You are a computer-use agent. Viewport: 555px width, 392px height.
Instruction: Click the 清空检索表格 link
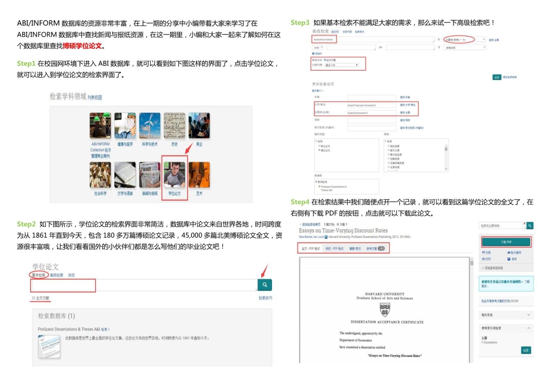coord(510,77)
